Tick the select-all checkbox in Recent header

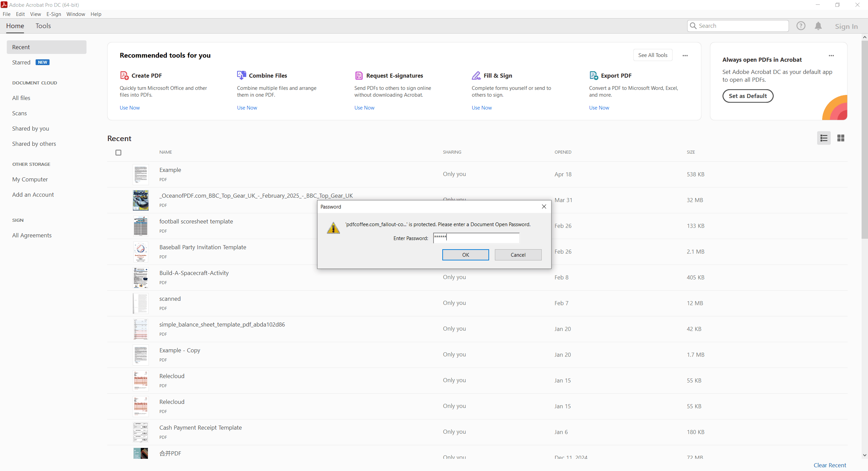tap(118, 153)
